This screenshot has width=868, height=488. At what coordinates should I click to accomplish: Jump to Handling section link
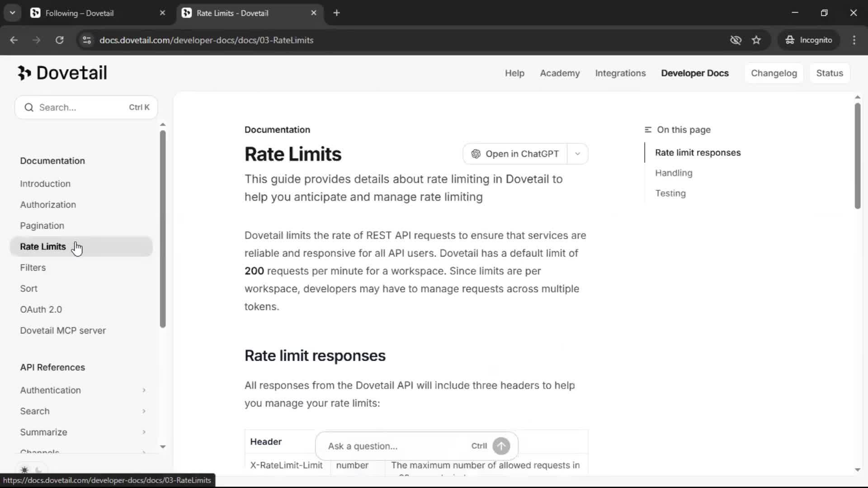(x=674, y=173)
